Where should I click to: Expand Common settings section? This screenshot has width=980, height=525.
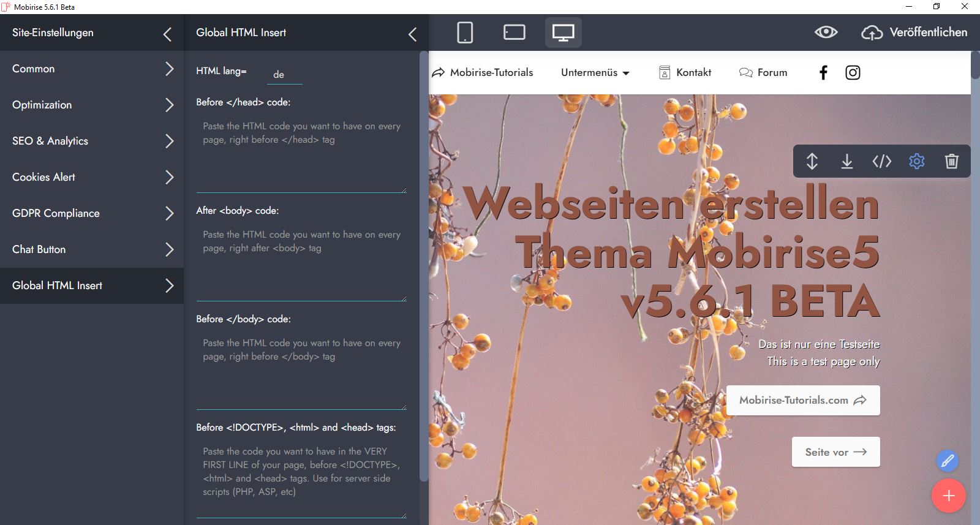(92, 69)
